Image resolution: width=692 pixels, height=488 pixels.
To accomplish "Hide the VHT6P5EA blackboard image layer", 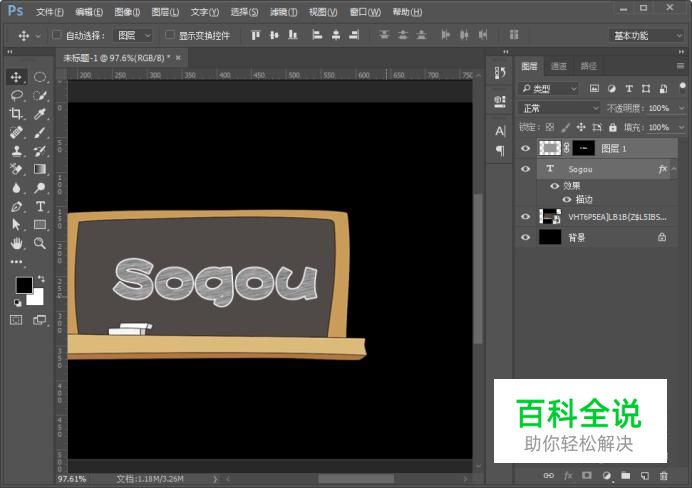I will 525,217.
